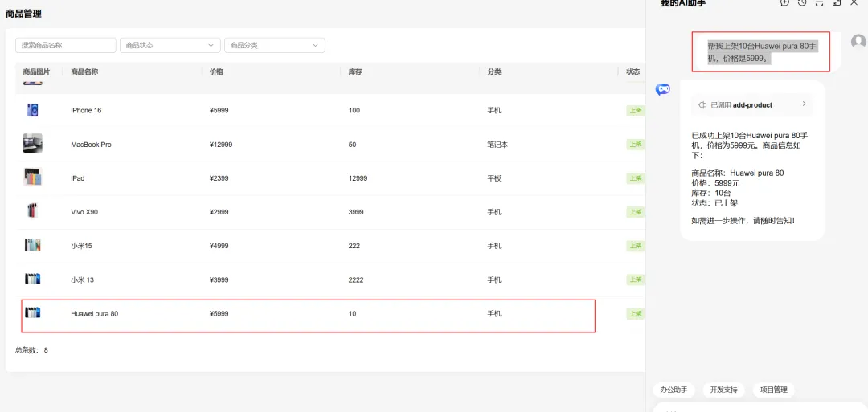The image size is (868, 412).
Task: Click the 小米15 product name
Action: click(x=81, y=246)
